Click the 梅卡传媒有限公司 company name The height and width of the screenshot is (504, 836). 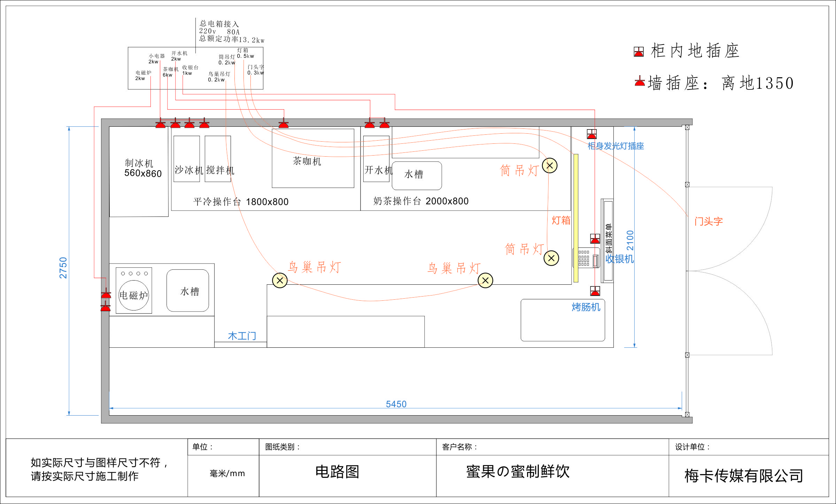click(x=744, y=475)
